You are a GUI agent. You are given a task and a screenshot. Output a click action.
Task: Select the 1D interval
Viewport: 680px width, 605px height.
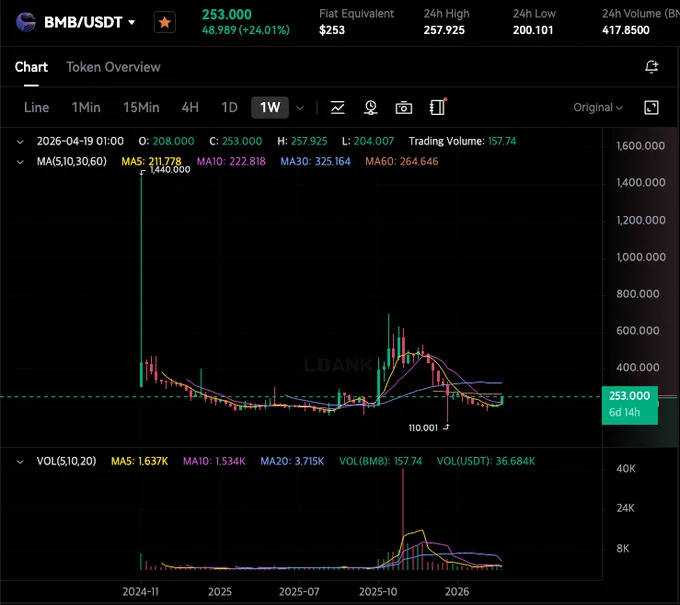229,108
